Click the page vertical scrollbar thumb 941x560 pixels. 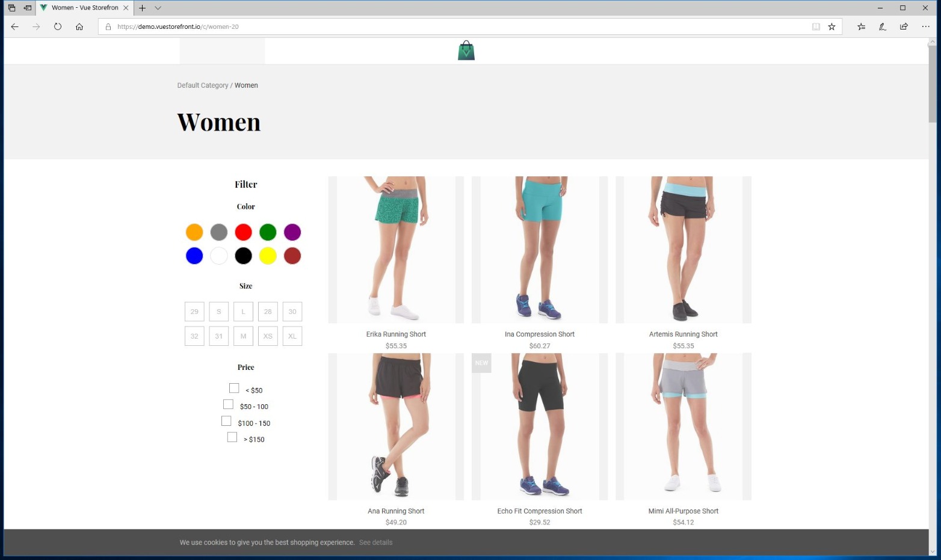(x=933, y=84)
